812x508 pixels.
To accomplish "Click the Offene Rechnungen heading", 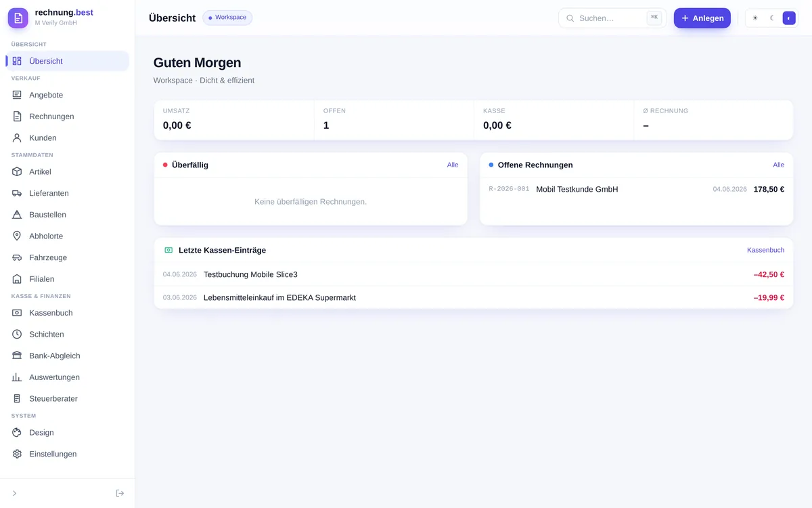I will (535, 165).
